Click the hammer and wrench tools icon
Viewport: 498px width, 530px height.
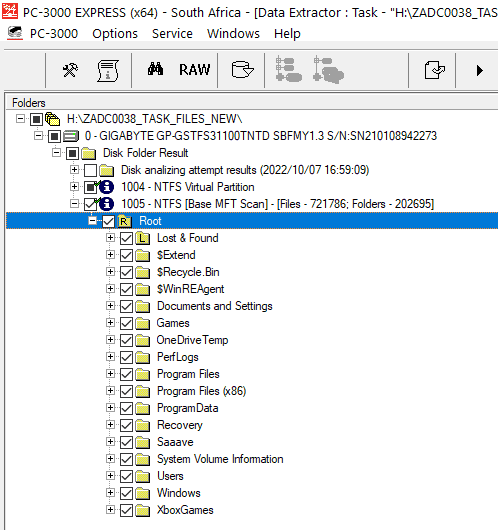point(70,70)
